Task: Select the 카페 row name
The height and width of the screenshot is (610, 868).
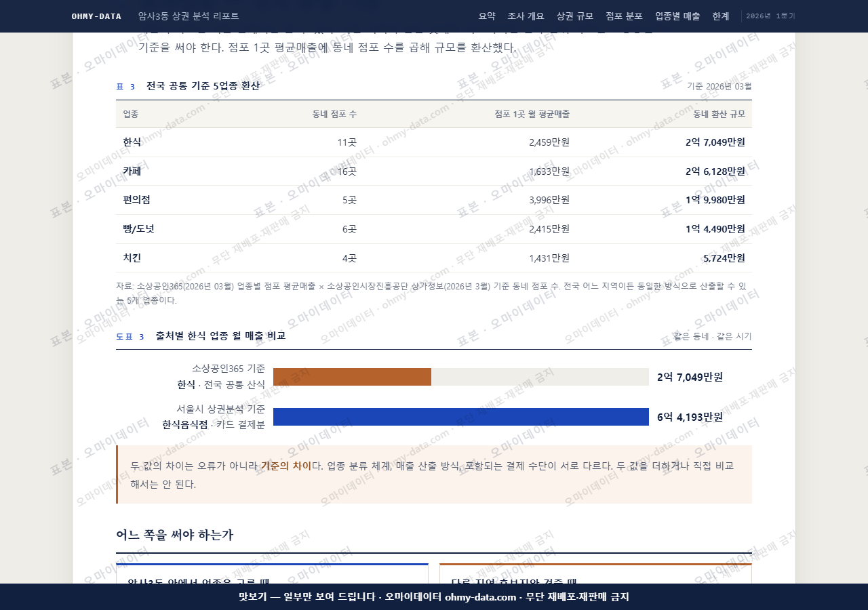Action: click(132, 171)
